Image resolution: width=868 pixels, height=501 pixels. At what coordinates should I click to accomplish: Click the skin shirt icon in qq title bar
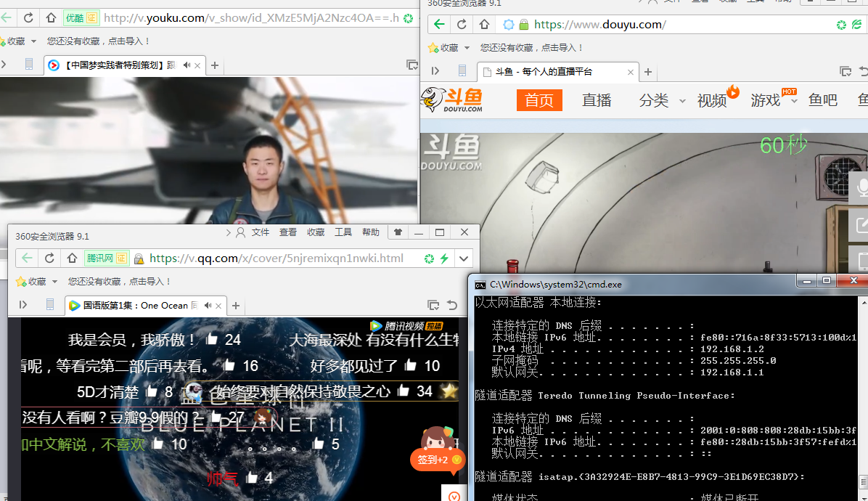[398, 232]
